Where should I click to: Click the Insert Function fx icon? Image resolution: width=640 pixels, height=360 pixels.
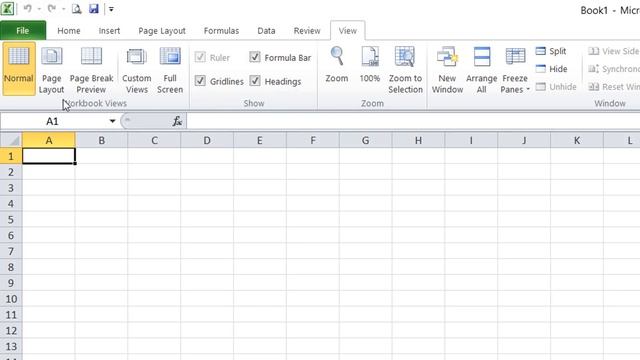177,121
